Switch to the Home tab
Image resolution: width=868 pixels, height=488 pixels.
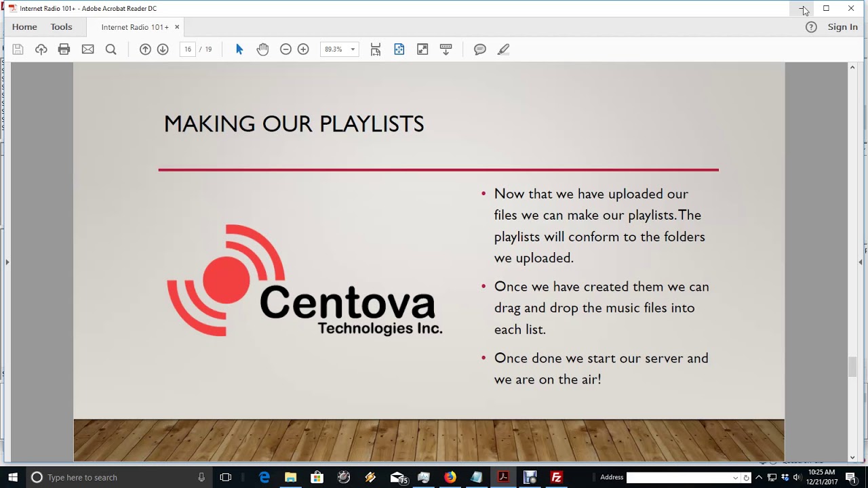[x=24, y=27]
